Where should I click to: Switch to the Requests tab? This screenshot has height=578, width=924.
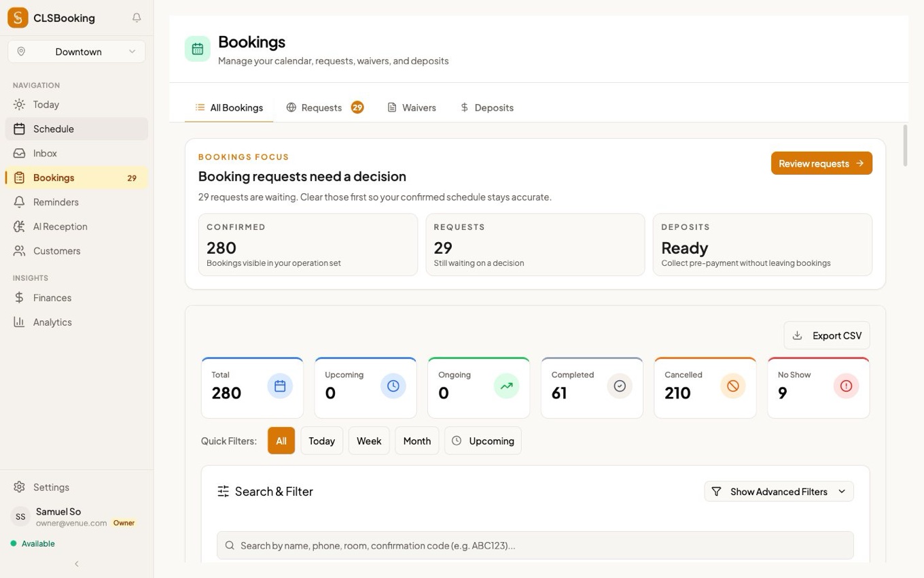pos(325,107)
